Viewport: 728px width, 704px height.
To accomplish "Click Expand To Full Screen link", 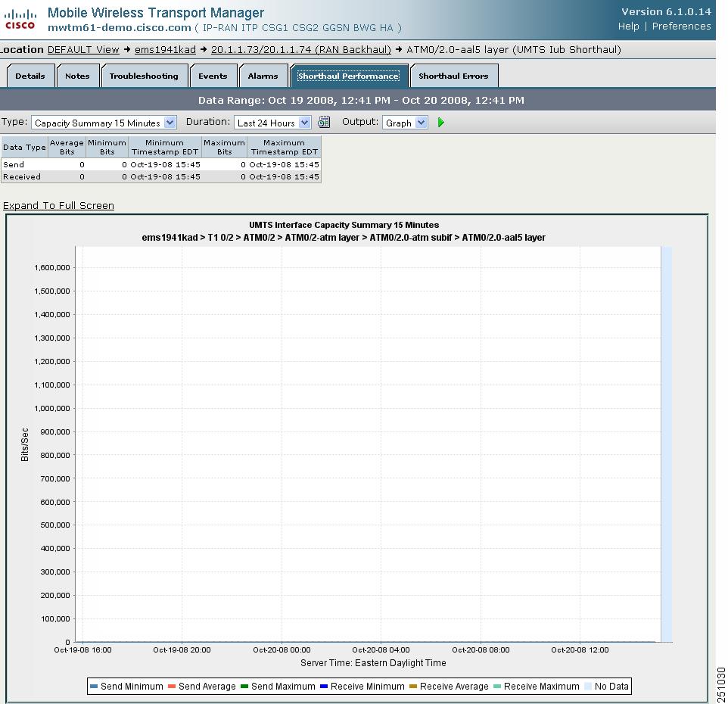I will 58,206.
